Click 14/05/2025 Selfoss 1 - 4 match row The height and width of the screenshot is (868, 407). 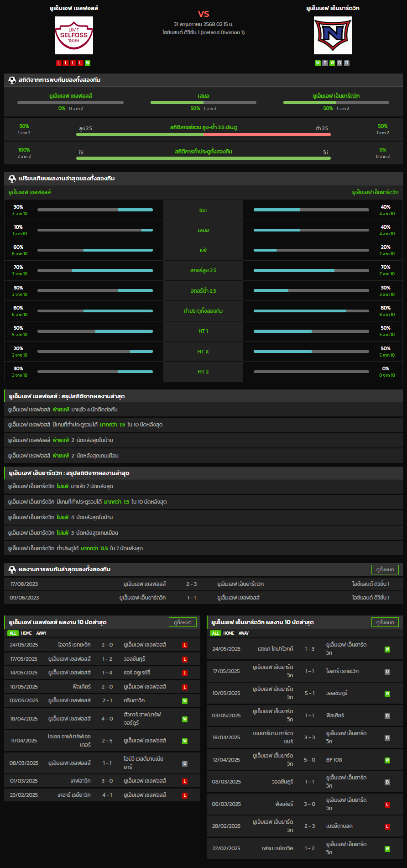(x=102, y=673)
